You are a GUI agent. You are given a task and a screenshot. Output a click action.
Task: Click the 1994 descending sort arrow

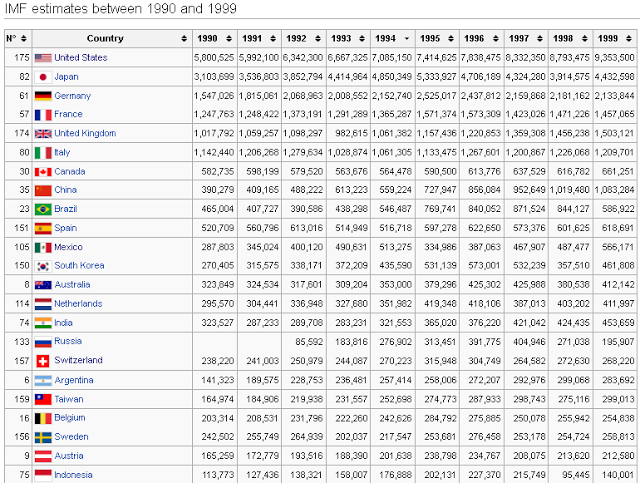[x=407, y=39]
